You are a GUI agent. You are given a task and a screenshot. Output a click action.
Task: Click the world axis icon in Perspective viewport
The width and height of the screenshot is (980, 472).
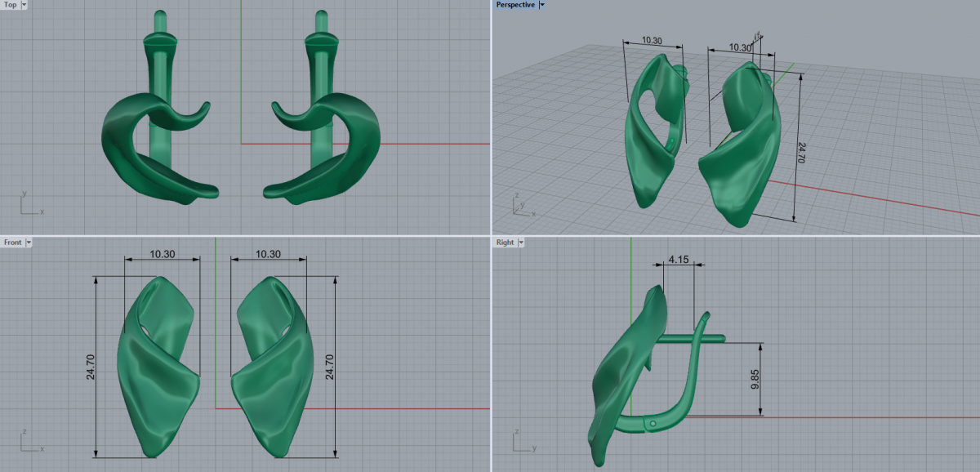pyautogui.click(x=521, y=204)
